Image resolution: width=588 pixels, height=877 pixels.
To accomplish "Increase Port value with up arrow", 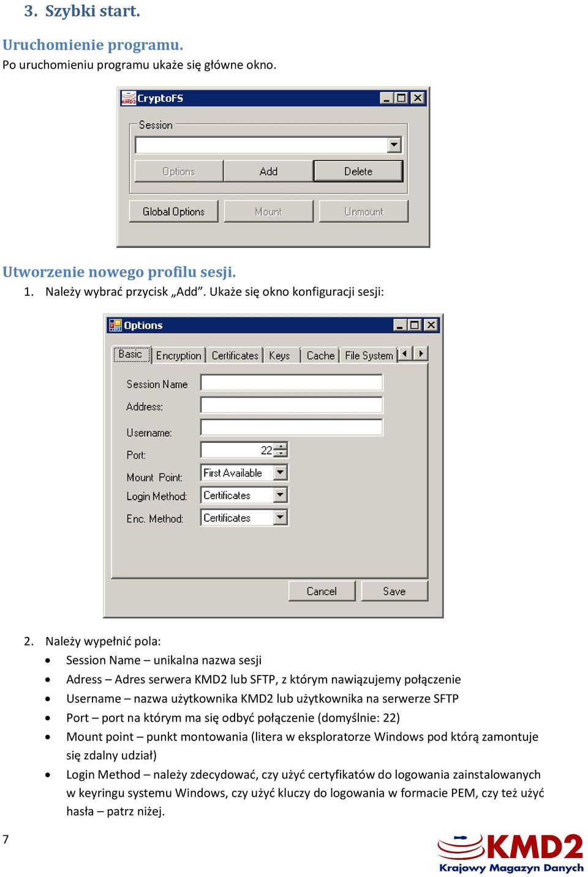I will pos(281,446).
